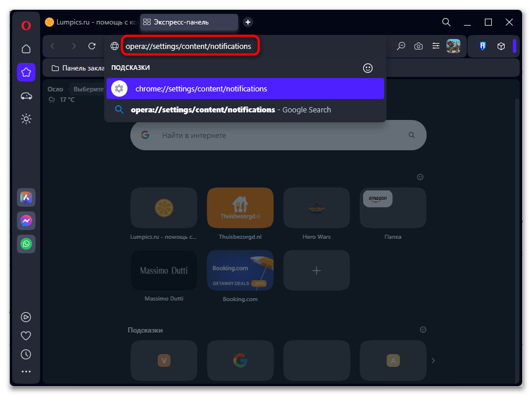The image size is (532, 396).
Task: Click the Google search input field
Action: click(278, 135)
